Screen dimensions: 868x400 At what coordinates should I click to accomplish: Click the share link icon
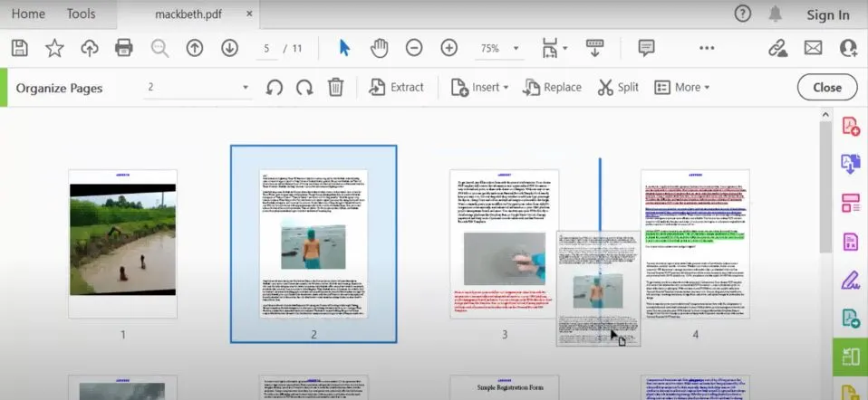coord(777,48)
